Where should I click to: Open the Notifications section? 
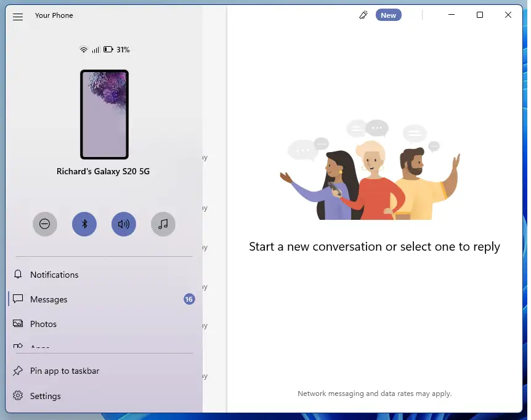(54, 275)
